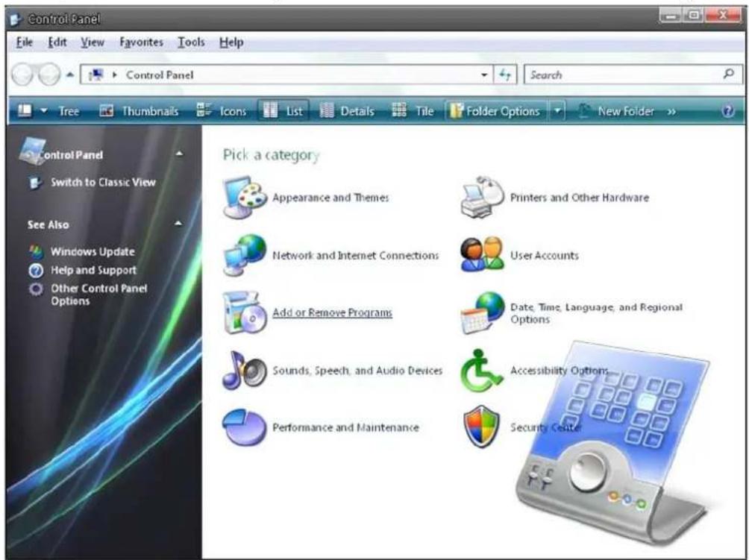Open the Security Center shield icon
749x560 pixels.
tap(481, 427)
